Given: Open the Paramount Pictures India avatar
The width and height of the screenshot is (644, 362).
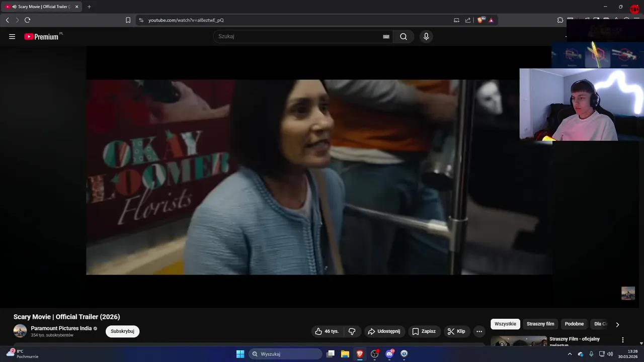Looking at the screenshot, I should point(20,331).
